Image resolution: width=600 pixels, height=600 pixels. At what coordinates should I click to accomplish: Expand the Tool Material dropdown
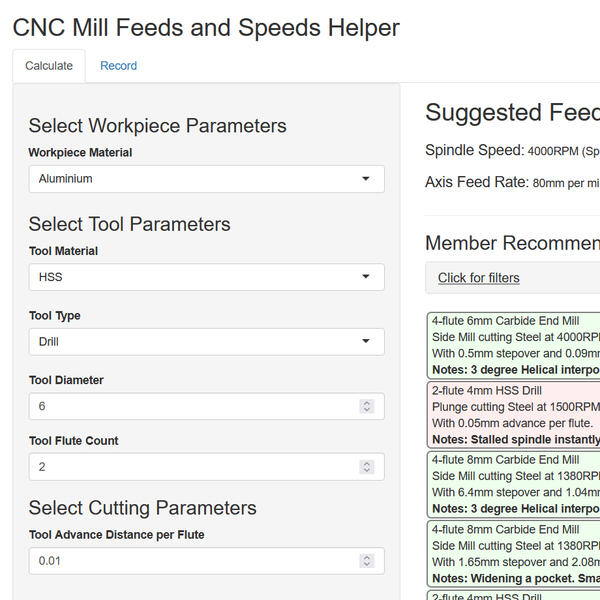pyautogui.click(x=206, y=277)
